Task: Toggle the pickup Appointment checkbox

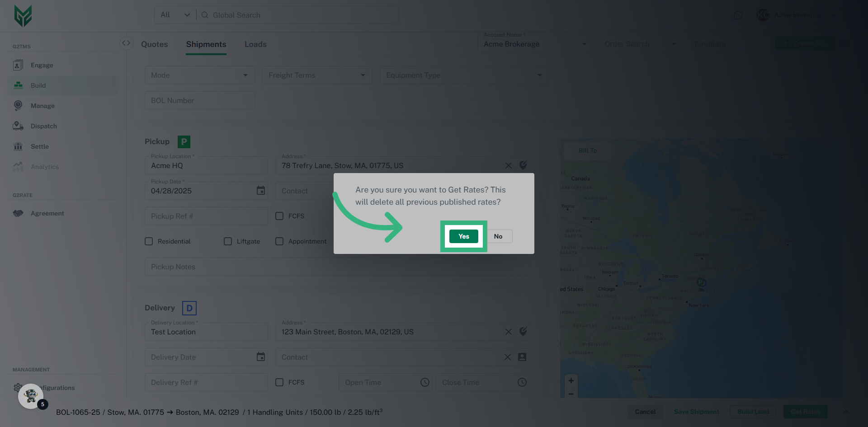Action: (x=279, y=241)
